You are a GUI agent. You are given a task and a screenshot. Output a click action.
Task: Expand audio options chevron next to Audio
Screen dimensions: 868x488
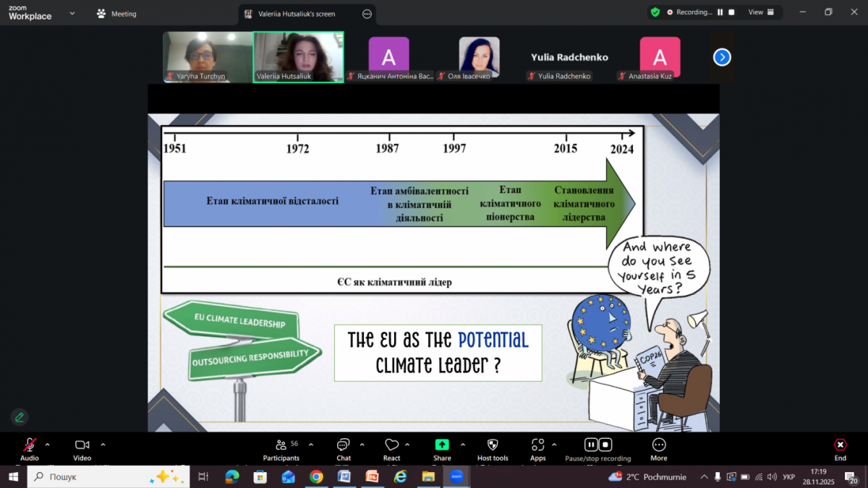pos(48,445)
